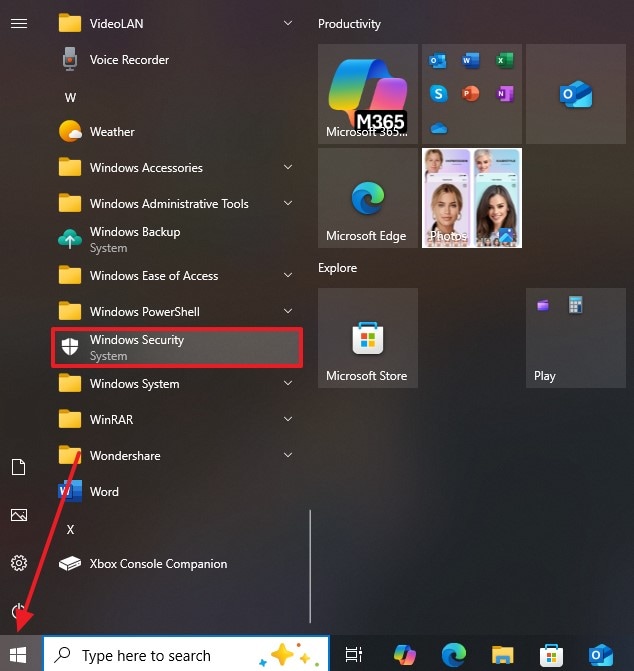Click the Windows Start button
The height and width of the screenshot is (671, 634).
(x=18, y=654)
